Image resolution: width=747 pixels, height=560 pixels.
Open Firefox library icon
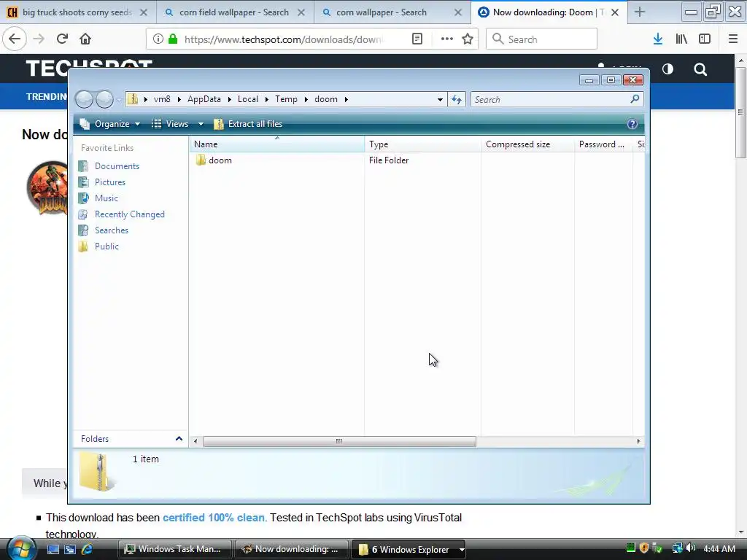click(x=681, y=39)
